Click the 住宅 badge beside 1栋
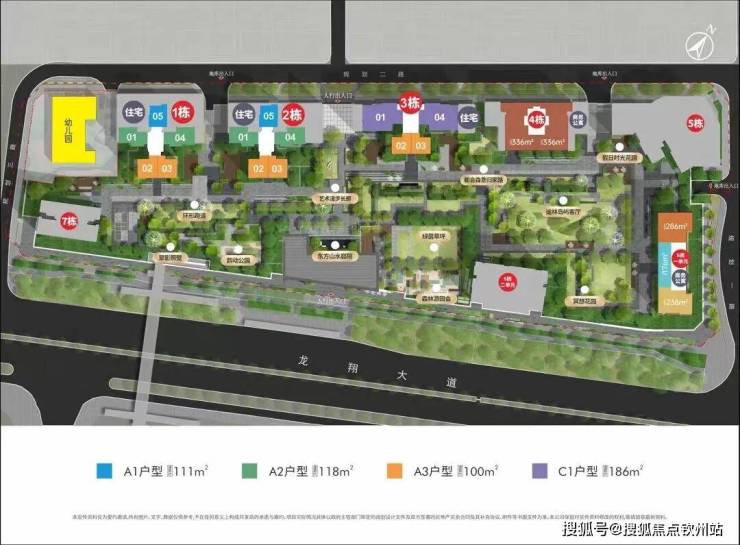 point(134,113)
